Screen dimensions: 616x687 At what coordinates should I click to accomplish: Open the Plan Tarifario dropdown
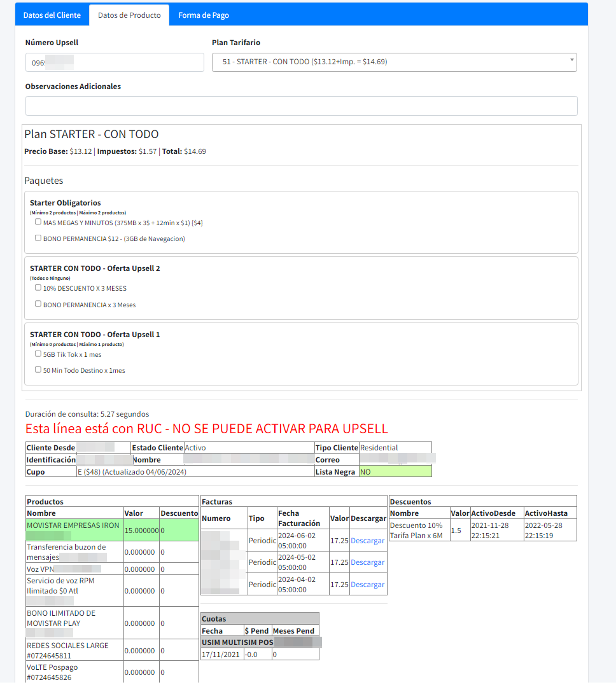click(x=394, y=62)
